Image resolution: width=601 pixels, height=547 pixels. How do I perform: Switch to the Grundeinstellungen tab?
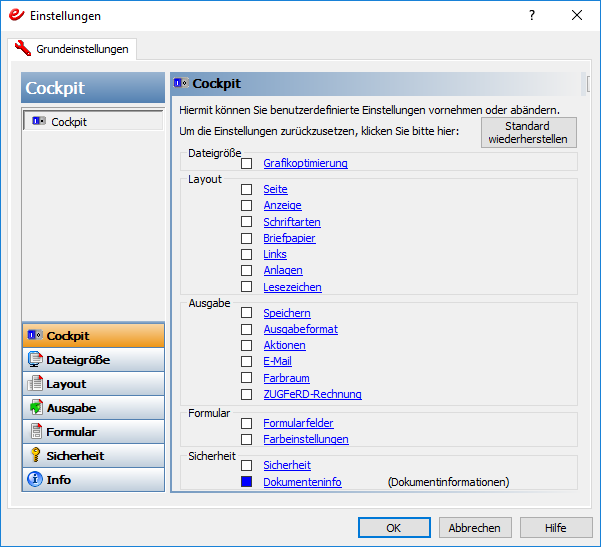click(72, 49)
